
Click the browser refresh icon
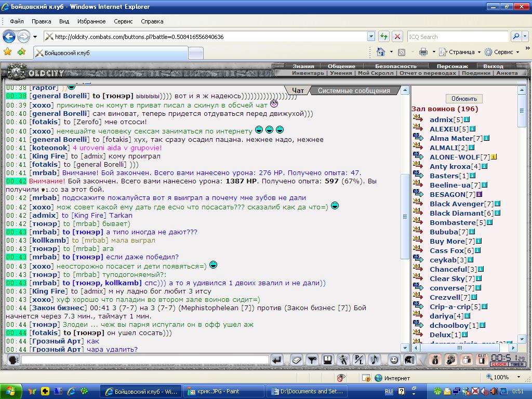click(x=384, y=36)
